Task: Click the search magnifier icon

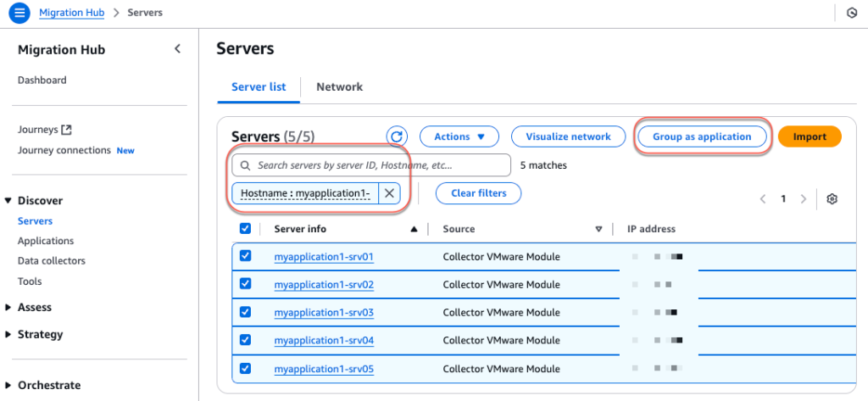Action: (245, 165)
